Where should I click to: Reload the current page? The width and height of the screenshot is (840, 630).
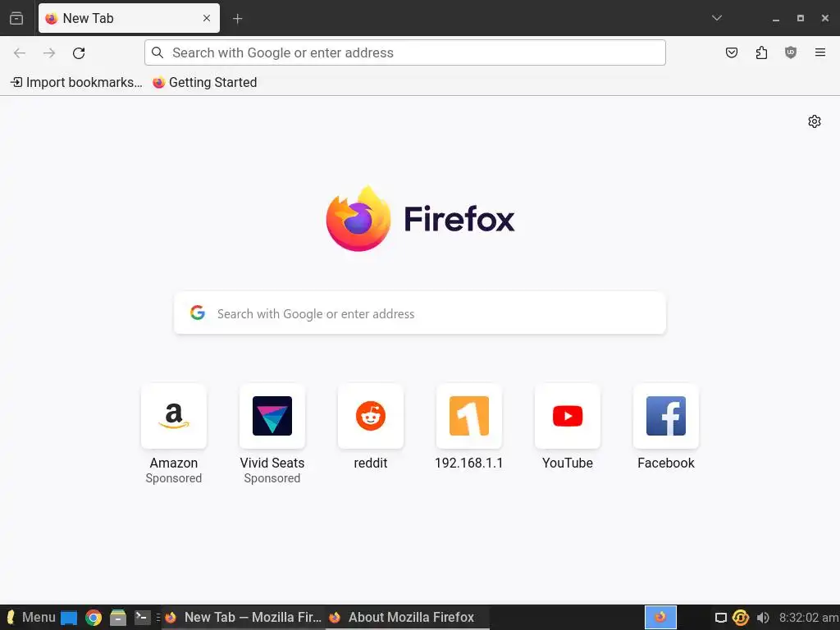pyautogui.click(x=79, y=52)
